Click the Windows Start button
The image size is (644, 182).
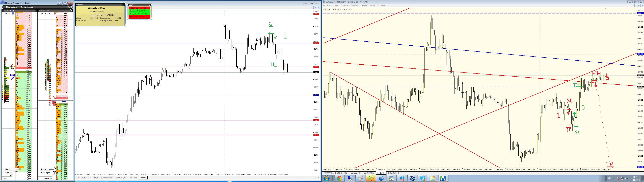(x=326, y=178)
